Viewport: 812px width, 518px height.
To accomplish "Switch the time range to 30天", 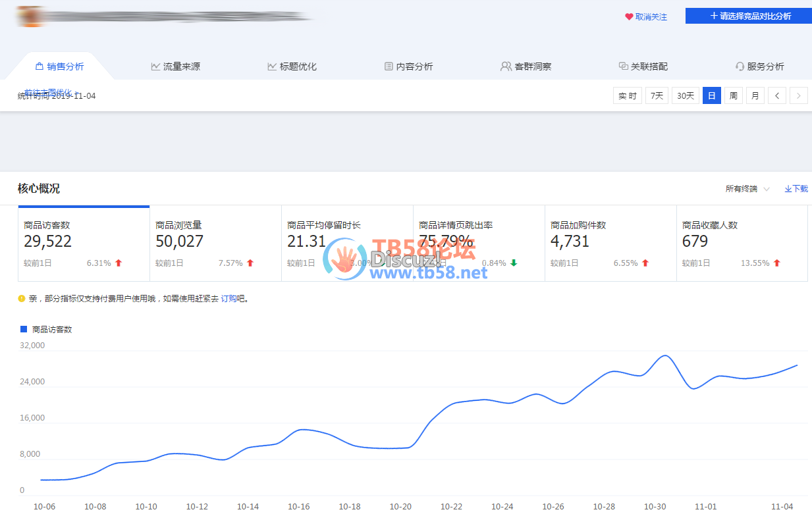I will 685,96.
